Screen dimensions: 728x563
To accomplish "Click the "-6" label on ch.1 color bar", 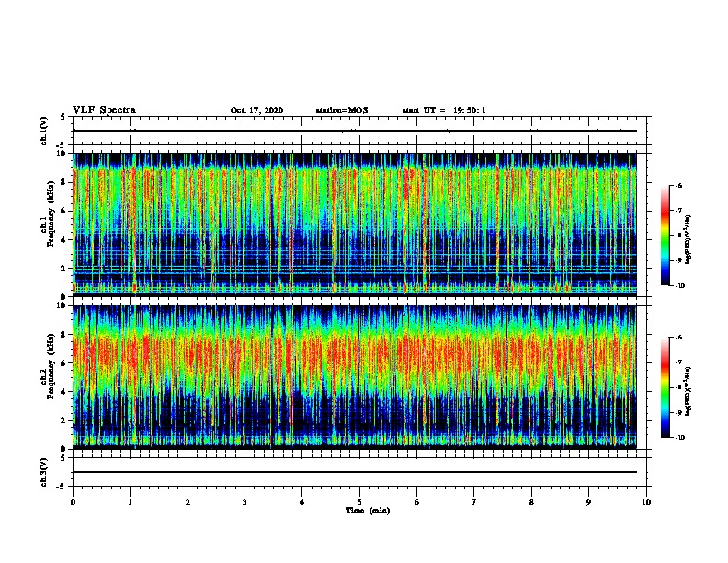I will point(678,186).
